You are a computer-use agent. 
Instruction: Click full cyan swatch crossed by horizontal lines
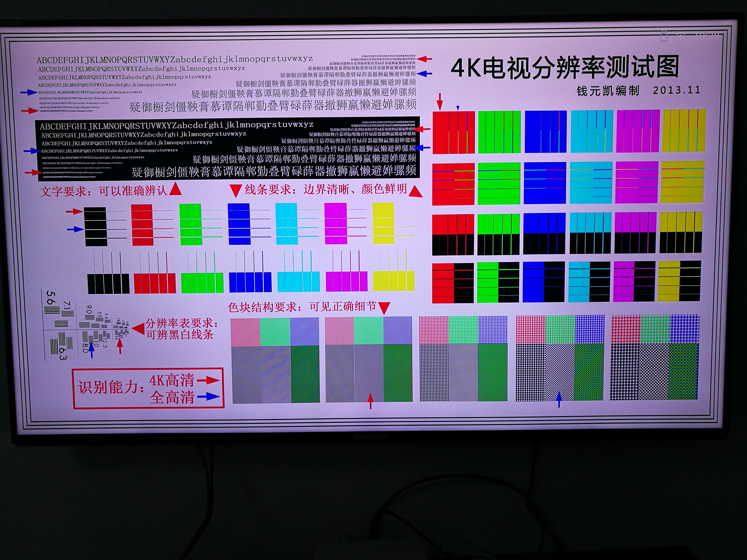pyautogui.click(x=591, y=183)
